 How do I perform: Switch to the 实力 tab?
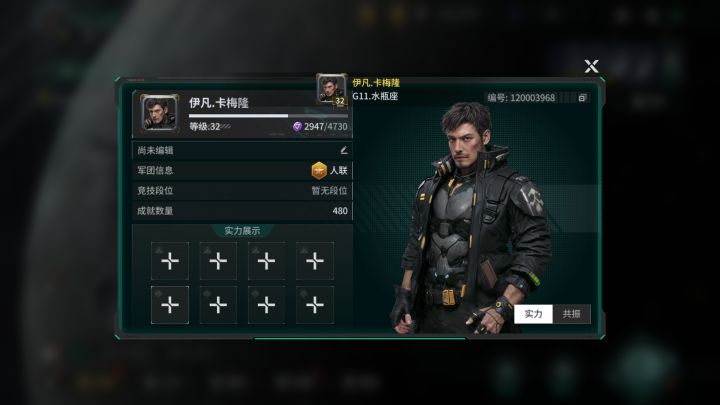(533, 314)
